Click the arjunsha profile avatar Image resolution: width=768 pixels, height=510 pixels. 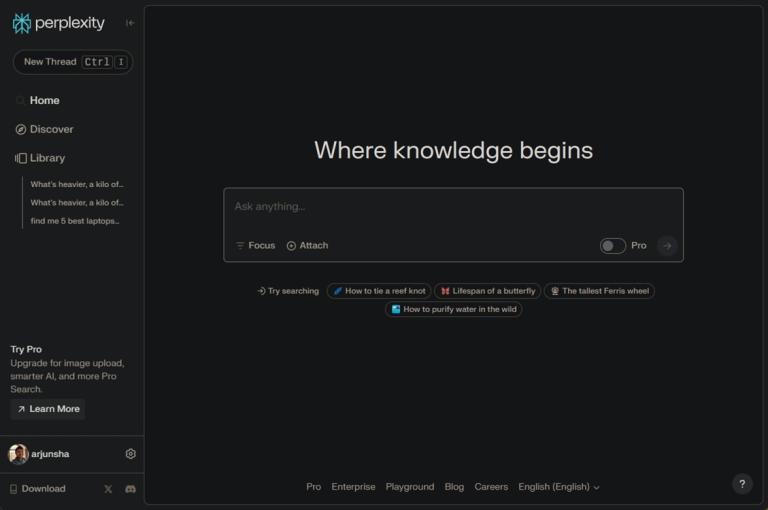[18, 454]
